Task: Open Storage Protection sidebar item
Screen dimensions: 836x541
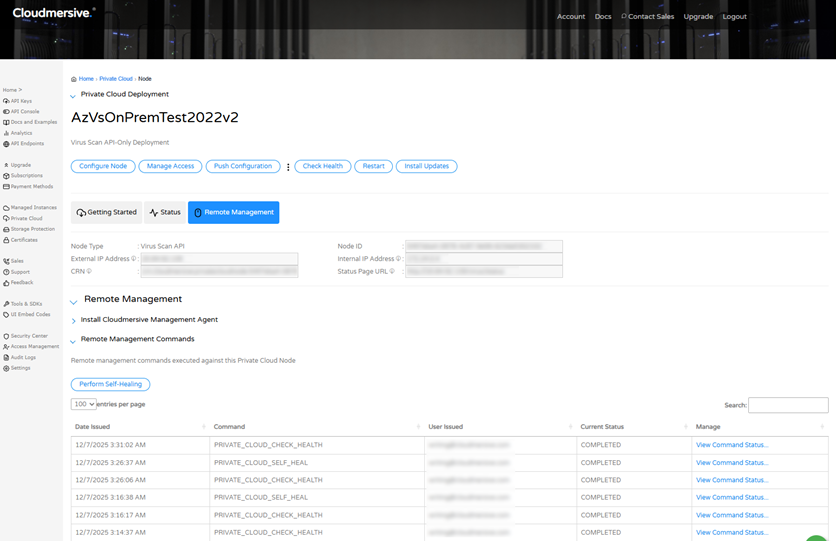Action: click(29, 229)
